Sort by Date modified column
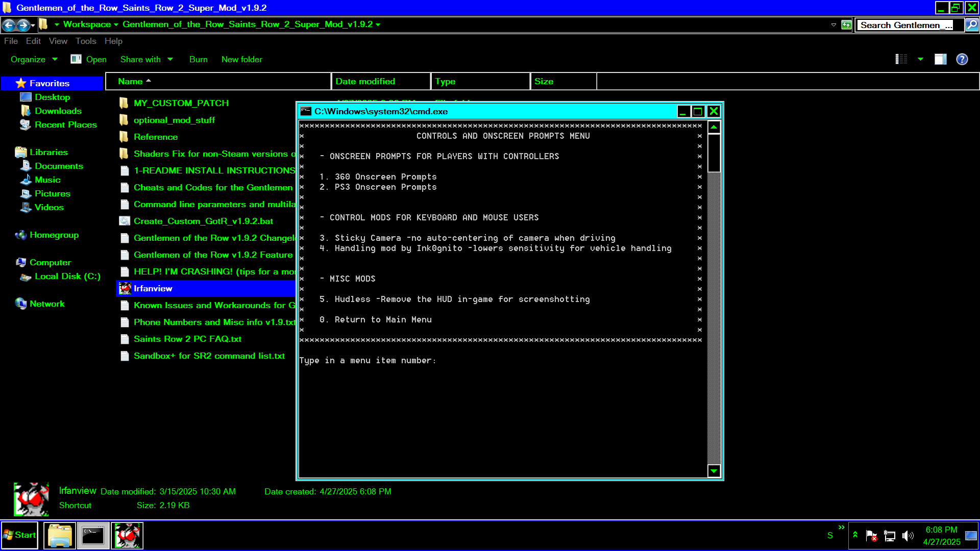The width and height of the screenshot is (980, 551). pos(381,82)
